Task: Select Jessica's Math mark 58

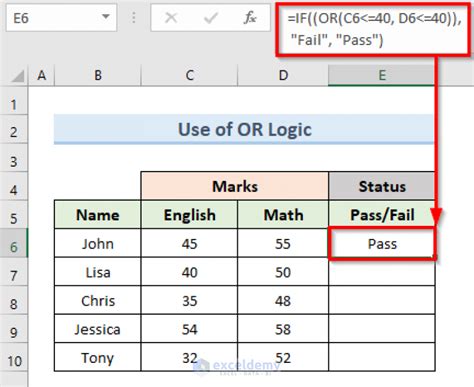Action: [283, 328]
